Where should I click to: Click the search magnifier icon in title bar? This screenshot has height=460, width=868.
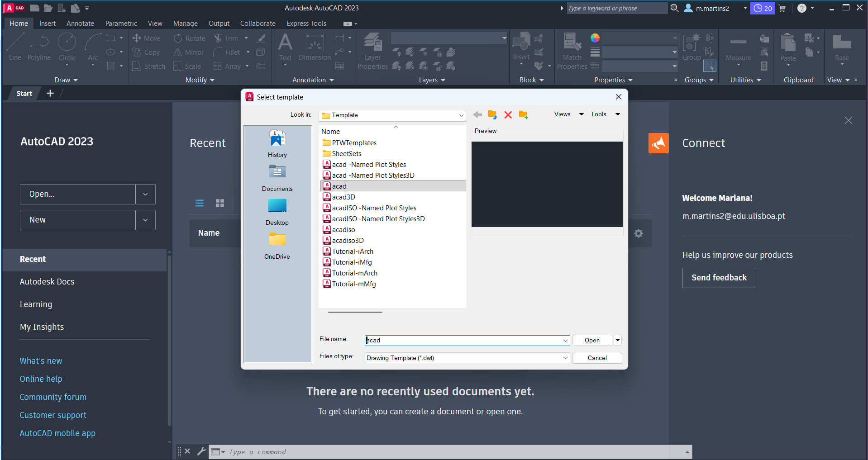(674, 8)
